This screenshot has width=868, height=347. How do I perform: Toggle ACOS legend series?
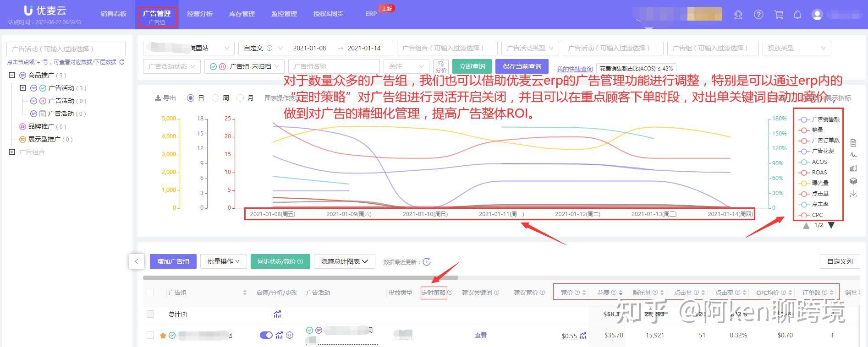[813, 162]
